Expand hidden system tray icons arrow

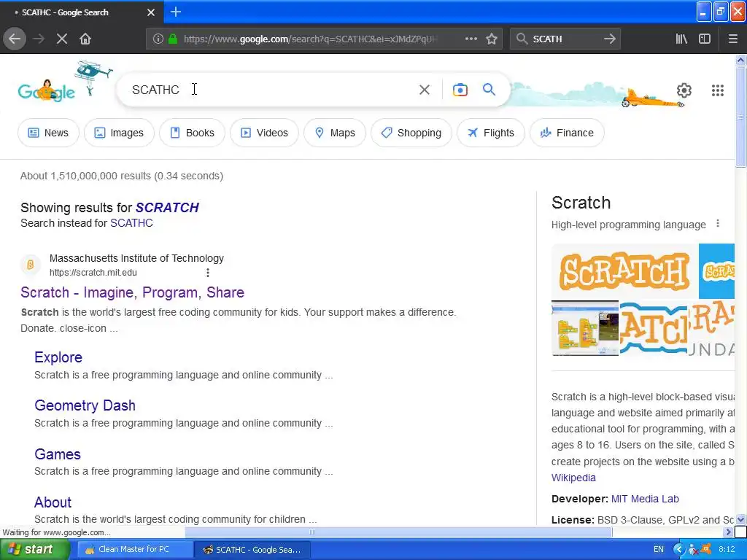pos(678,549)
